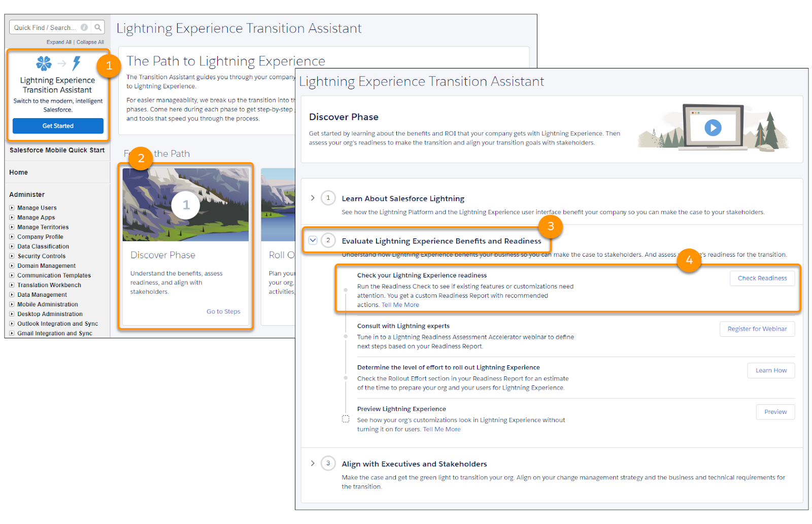Click Administer section header
The width and height of the screenshot is (812, 524).
pos(27,195)
